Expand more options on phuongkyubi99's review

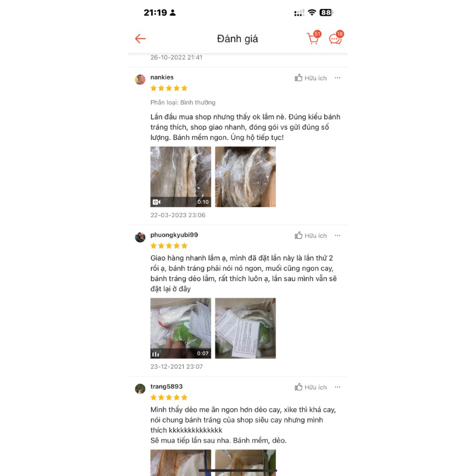(x=337, y=236)
